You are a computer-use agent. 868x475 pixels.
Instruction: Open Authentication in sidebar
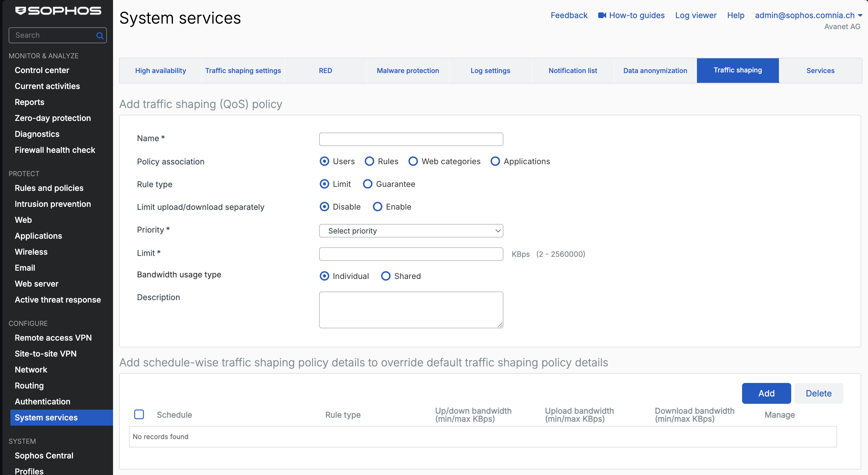point(42,402)
